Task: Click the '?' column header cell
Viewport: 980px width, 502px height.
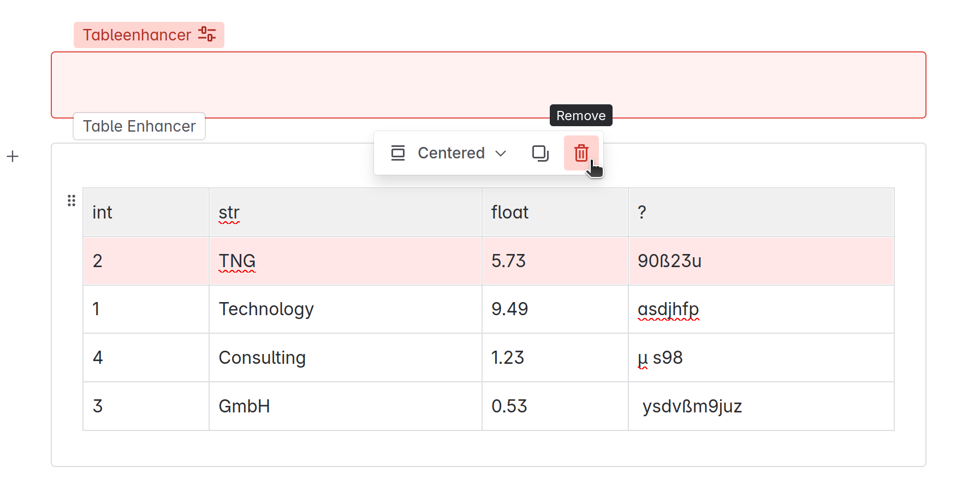Action: coord(761,212)
